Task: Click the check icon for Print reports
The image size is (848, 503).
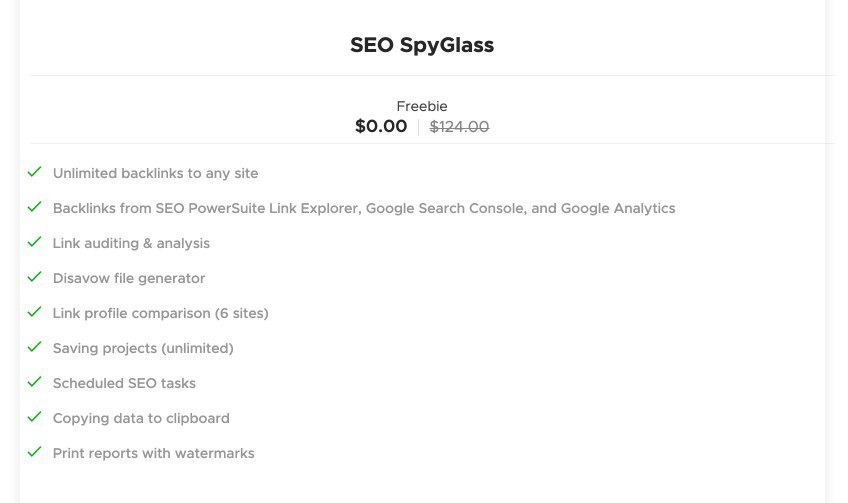Action: click(35, 452)
